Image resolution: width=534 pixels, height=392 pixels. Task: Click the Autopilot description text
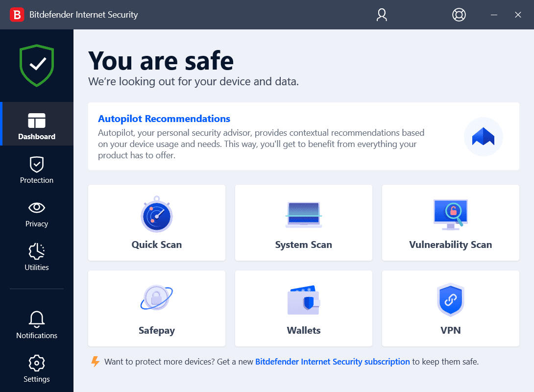[x=261, y=144]
